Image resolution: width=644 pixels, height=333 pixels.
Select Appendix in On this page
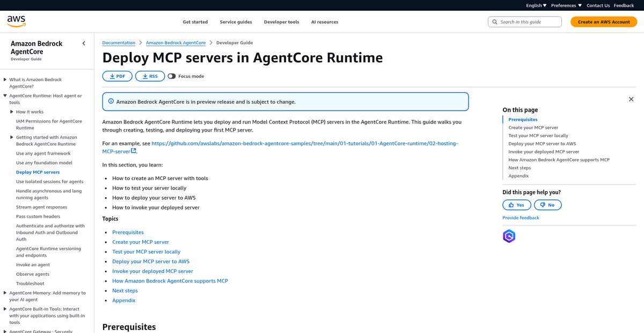(x=518, y=176)
